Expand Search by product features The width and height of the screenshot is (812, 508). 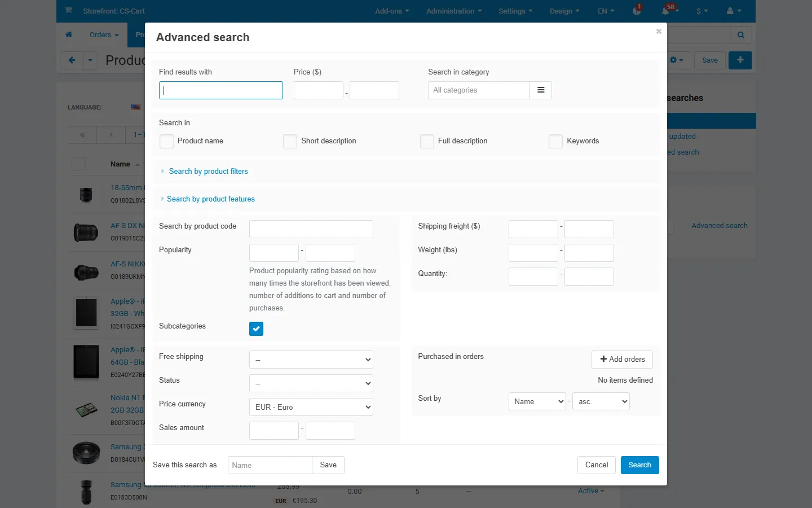pos(210,199)
